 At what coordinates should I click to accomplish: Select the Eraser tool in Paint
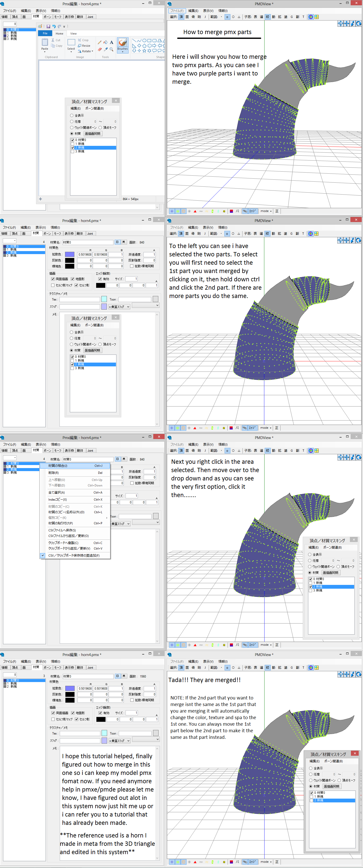pos(100,49)
